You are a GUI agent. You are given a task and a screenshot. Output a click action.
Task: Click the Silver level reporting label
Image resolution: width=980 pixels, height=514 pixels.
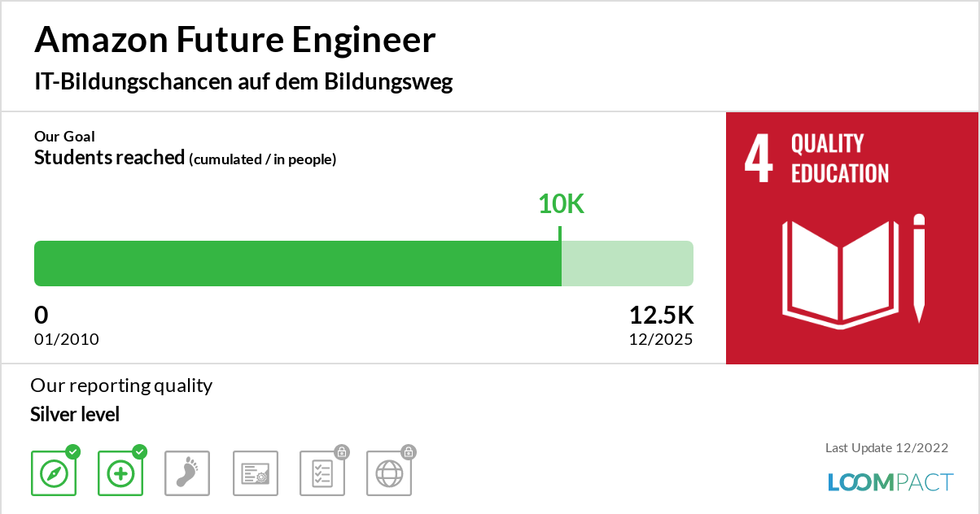pos(75,415)
